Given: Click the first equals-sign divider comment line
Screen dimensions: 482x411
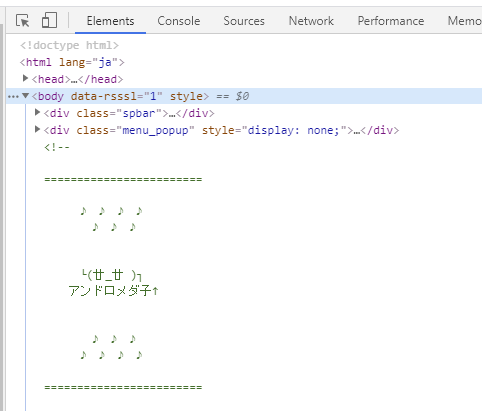Looking at the screenshot, I should click(123, 179).
